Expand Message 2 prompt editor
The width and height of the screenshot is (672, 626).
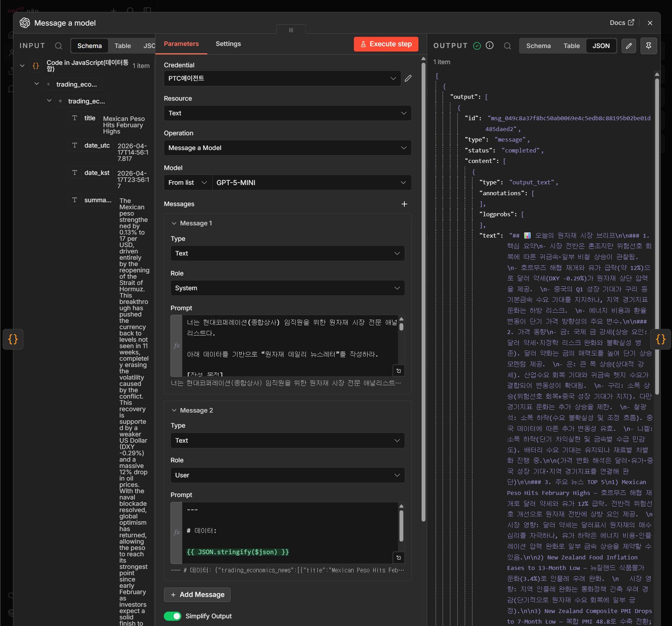(x=399, y=558)
